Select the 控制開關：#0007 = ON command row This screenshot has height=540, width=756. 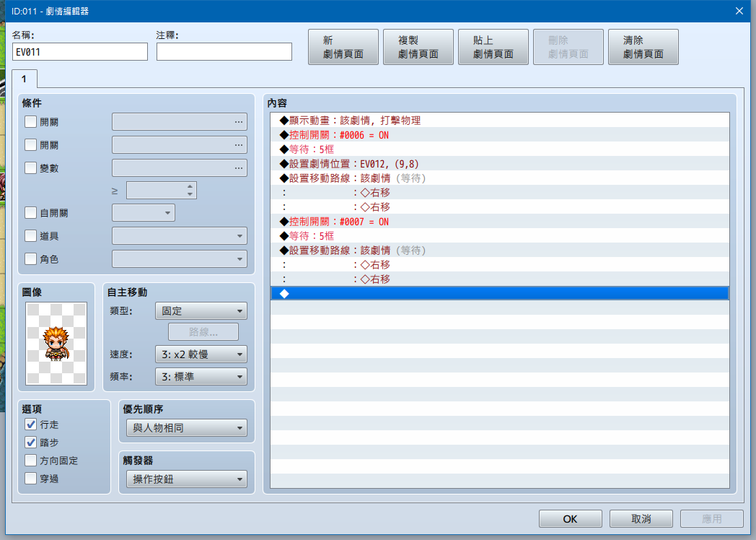point(499,222)
